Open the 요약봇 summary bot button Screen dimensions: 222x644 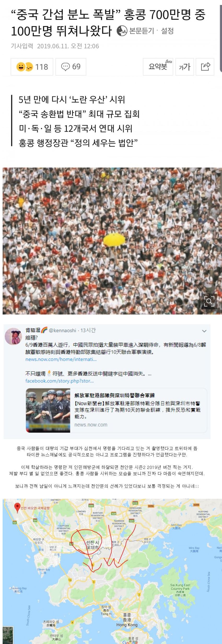(x=158, y=67)
